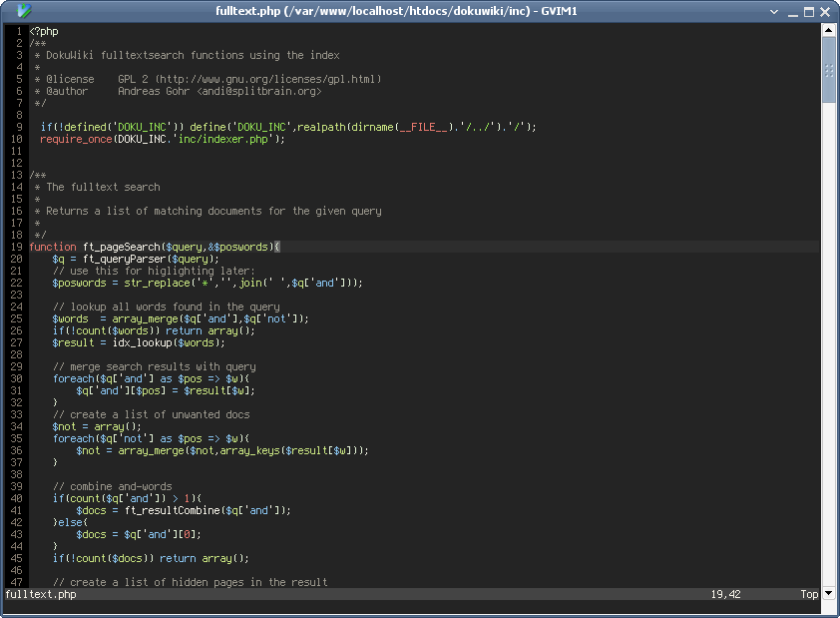Click the }else{ statement on line 42
Viewport: 840px width, 618px height.
71,522
